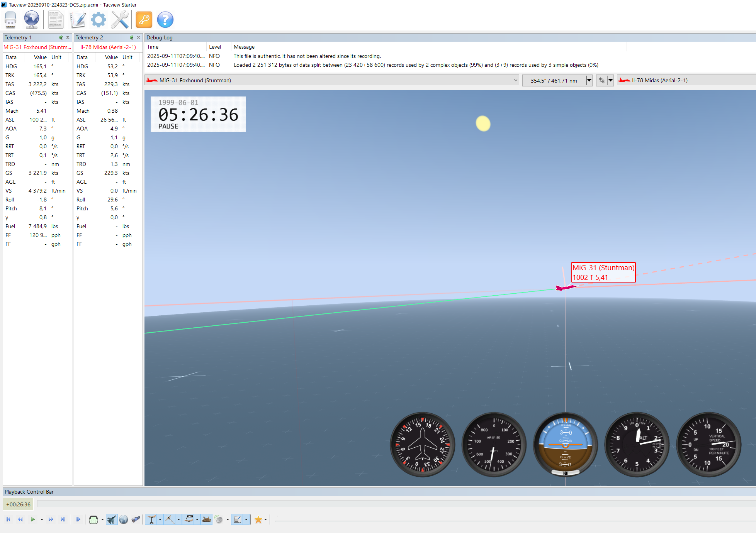Toggle the aircraft label display button
This screenshot has height=533, width=756.
click(x=189, y=519)
